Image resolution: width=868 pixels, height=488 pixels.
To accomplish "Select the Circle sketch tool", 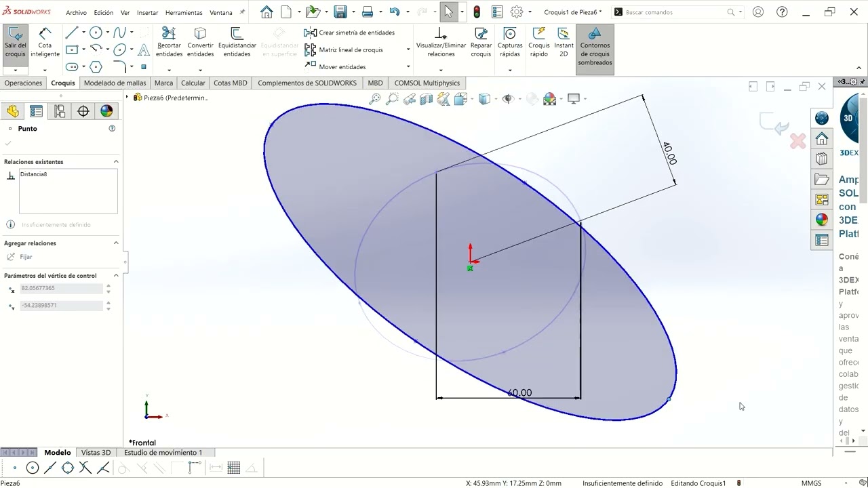I will pos(96,33).
